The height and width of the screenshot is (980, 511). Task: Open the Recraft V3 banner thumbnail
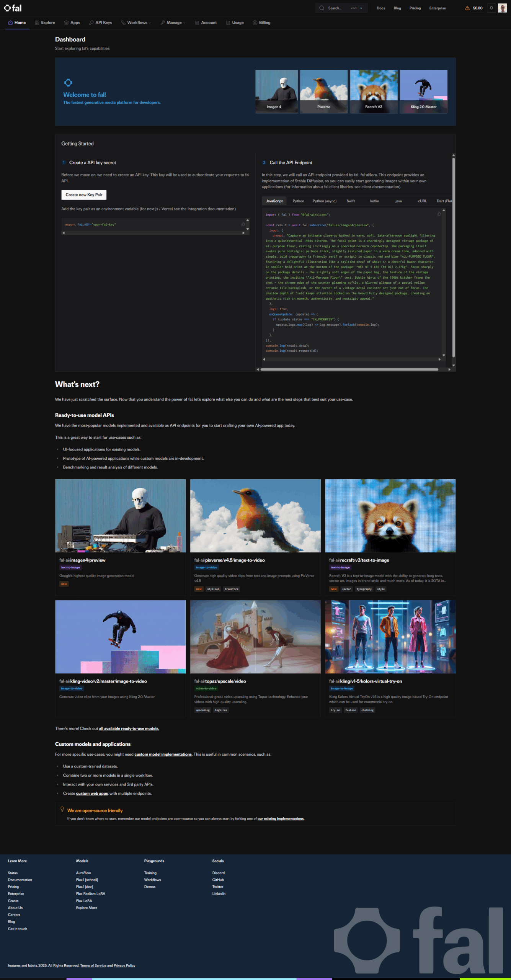click(374, 91)
